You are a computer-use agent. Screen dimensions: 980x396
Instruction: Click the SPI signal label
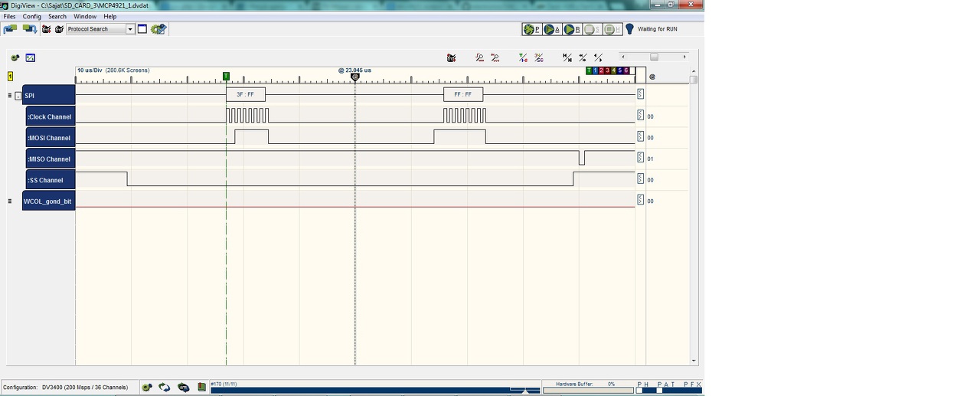point(49,96)
